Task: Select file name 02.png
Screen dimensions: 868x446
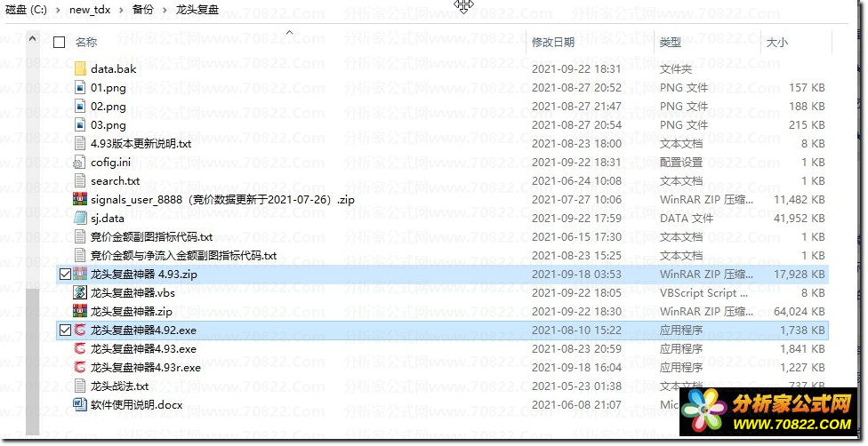Action: coord(108,107)
